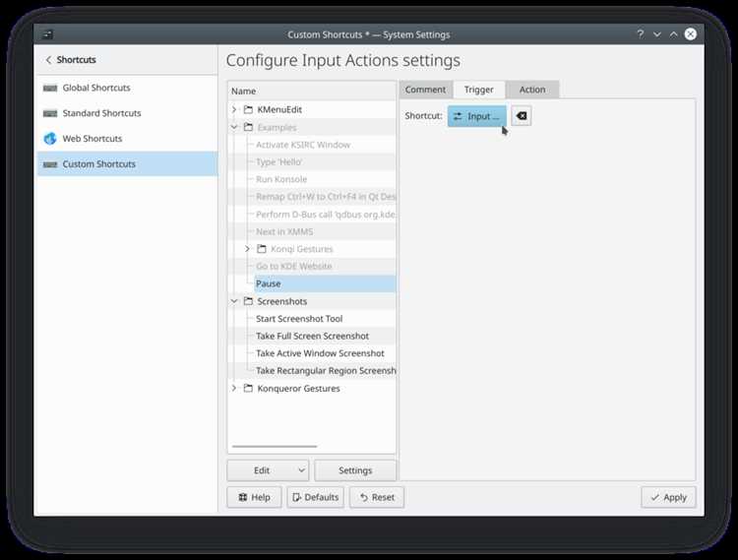738x560 pixels.
Task: Select Custom Shortcuts in sidebar
Action: (x=127, y=164)
